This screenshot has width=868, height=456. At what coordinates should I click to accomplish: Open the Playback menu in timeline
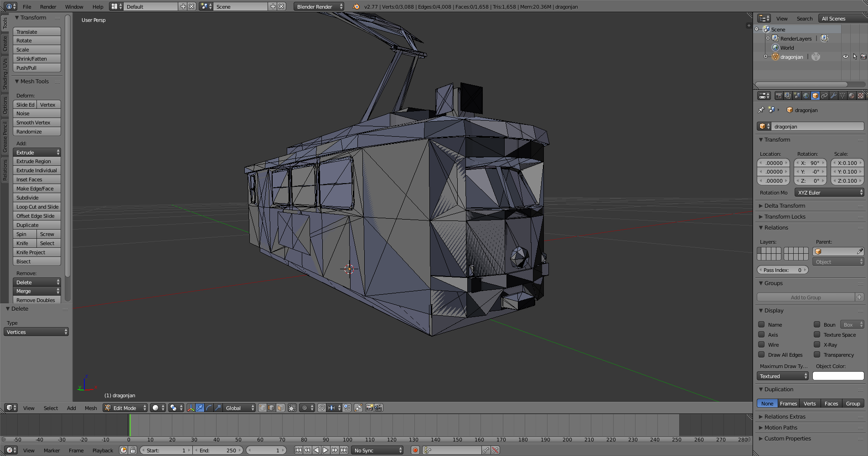[103, 450]
